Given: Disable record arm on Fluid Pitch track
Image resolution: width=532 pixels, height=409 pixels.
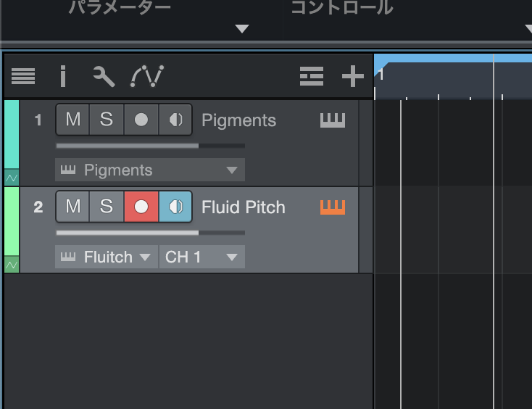Looking at the screenshot, I should click(141, 207).
